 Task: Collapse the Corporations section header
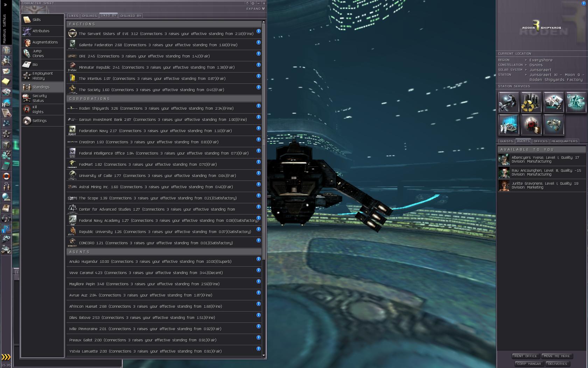coord(164,99)
